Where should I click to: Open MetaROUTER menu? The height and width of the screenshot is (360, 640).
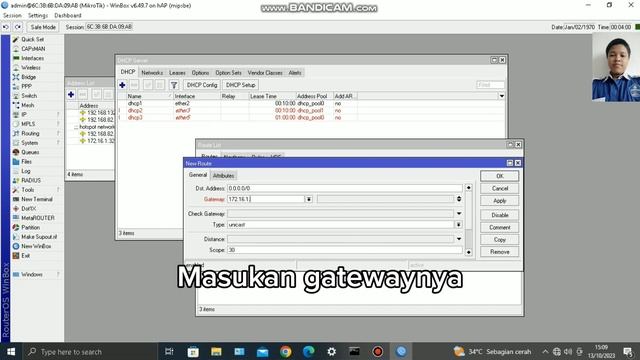click(x=38, y=218)
